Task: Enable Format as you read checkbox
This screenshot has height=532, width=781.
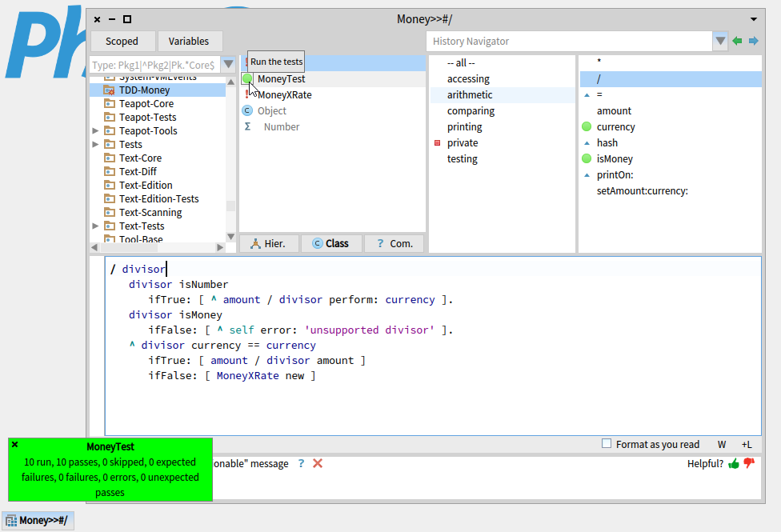Action: 607,444
